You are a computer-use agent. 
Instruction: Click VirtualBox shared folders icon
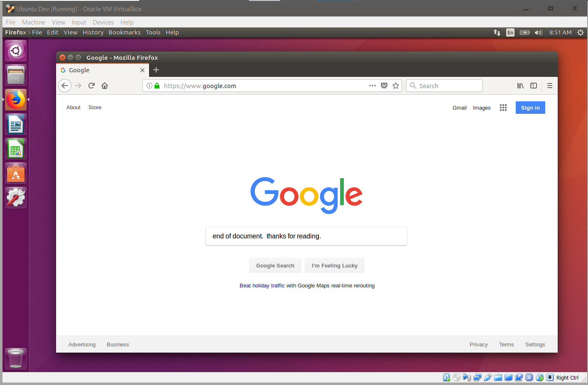(498, 378)
